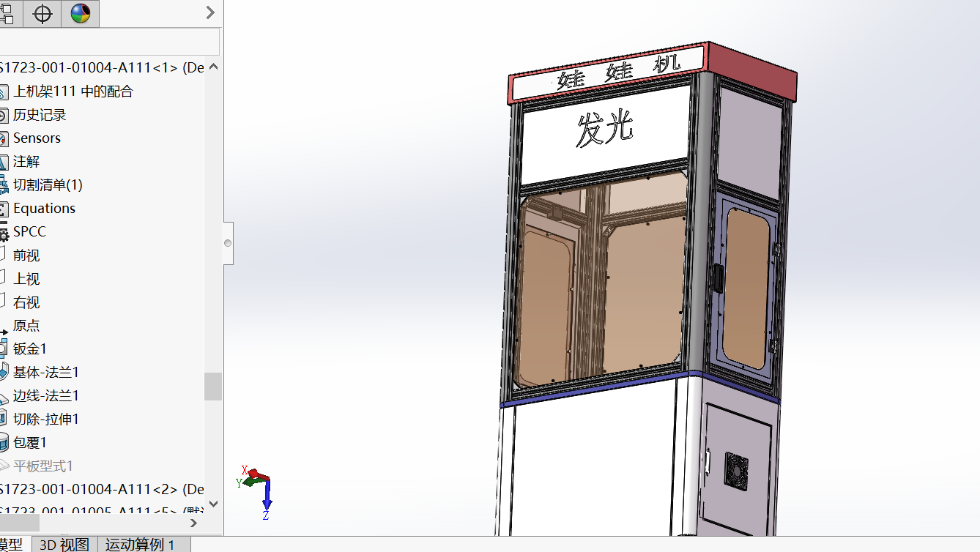Viewport: 980px width, 552px height.
Task: Open the PropertyManager crosshair tab icon
Action: tap(42, 13)
